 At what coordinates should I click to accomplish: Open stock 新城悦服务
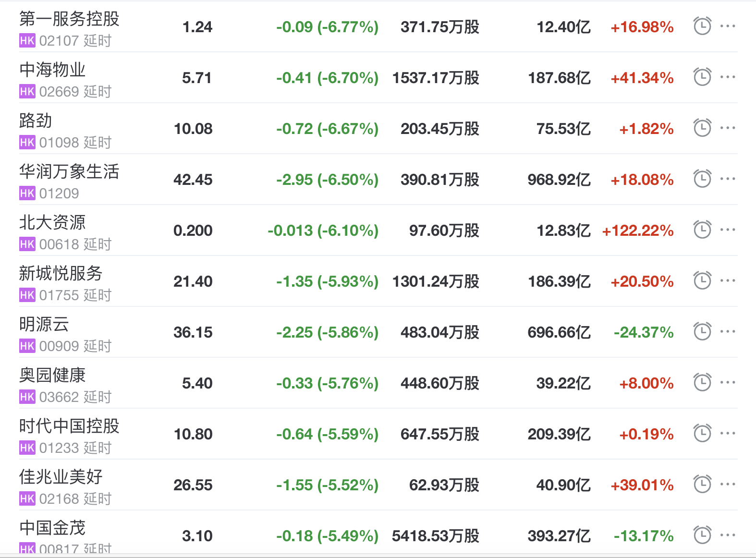[61, 273]
